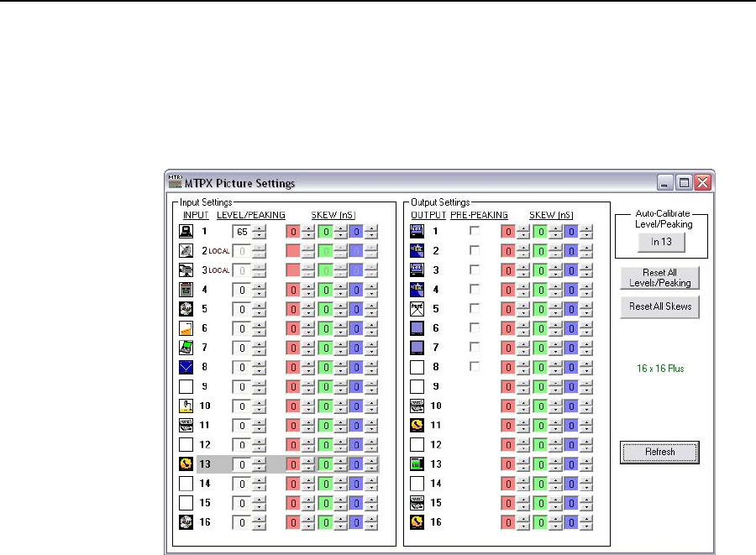
Task: Click the Output 13 green display icon
Action: tap(417, 464)
